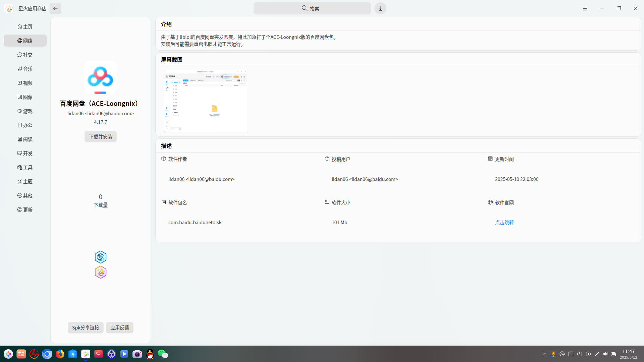Click the 应用反馈 feedback button
The height and width of the screenshot is (362, 644).
(x=120, y=327)
